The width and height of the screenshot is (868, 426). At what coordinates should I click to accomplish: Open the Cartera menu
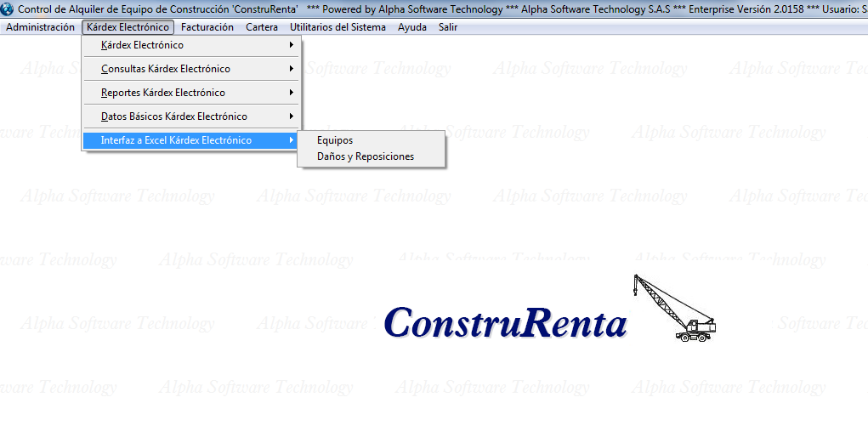pos(262,27)
